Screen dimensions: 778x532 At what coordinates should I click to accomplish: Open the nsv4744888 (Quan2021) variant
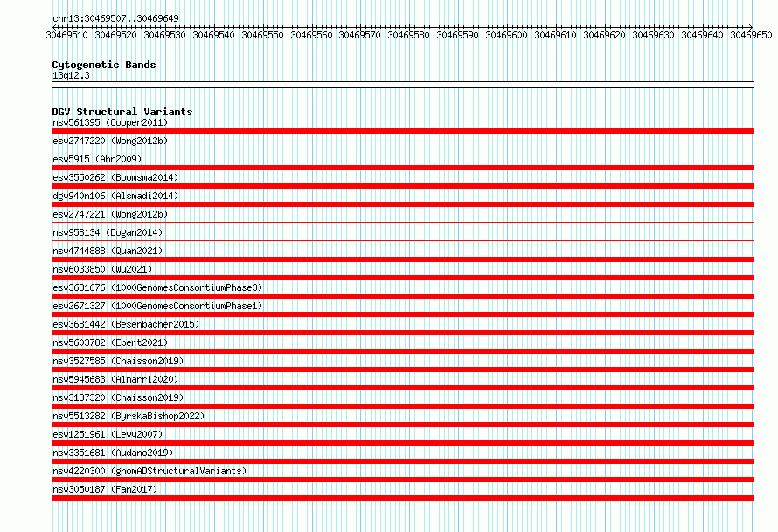coord(108,251)
